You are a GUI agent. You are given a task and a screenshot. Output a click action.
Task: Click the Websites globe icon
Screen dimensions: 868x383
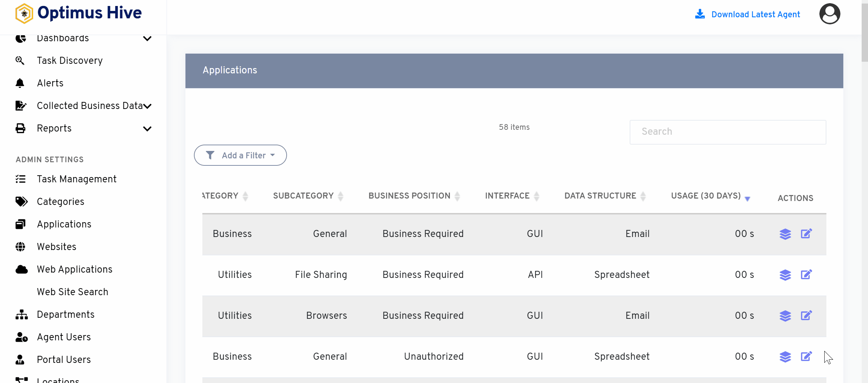(x=20, y=247)
